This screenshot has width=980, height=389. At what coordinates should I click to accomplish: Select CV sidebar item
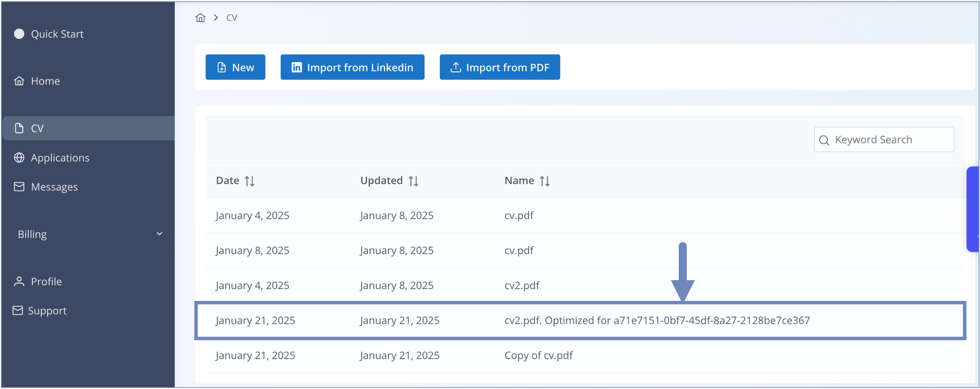click(x=88, y=128)
